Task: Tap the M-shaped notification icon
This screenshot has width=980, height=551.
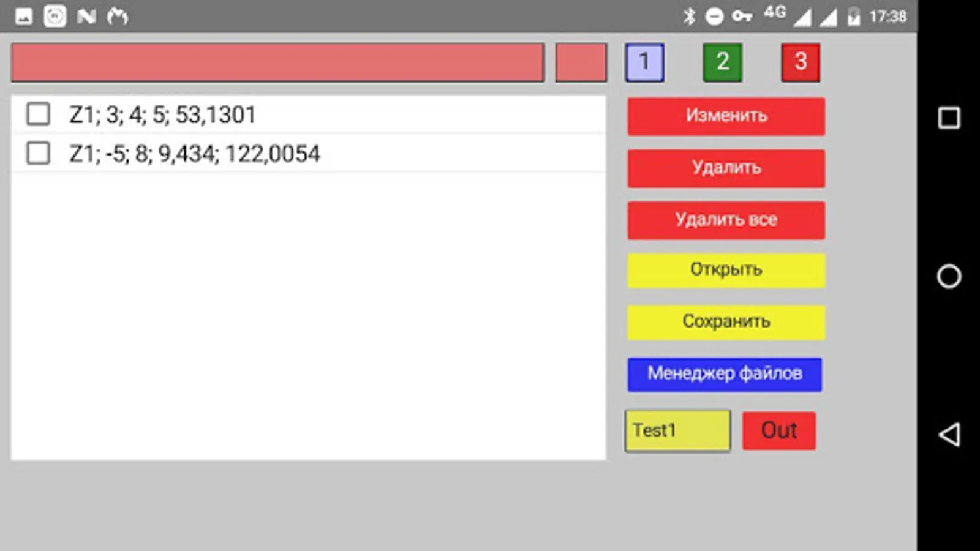Action: point(119,17)
